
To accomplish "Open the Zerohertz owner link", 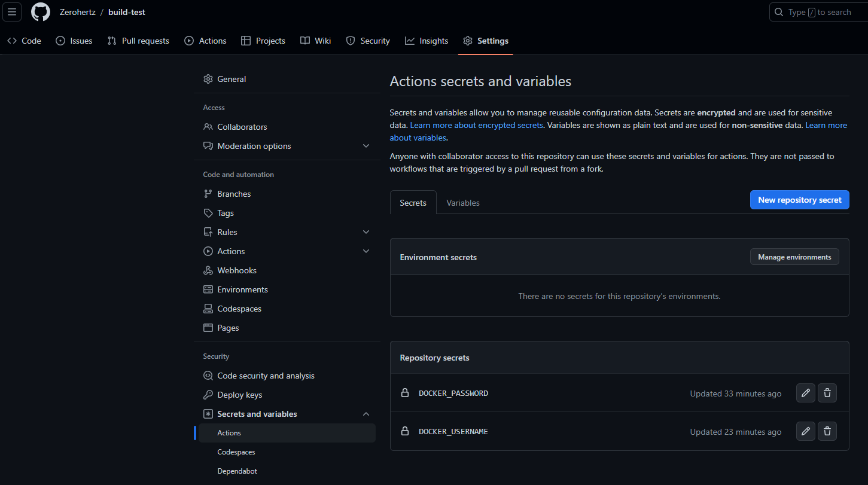I will click(x=78, y=12).
